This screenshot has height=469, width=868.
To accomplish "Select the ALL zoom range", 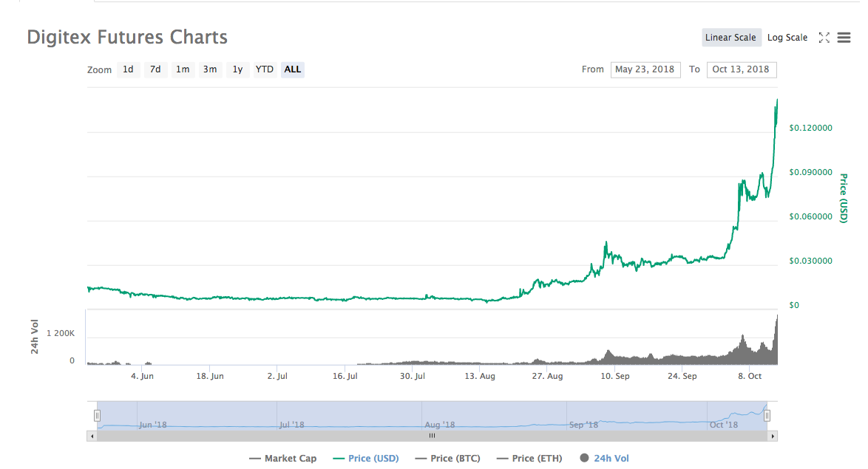I will 292,69.
